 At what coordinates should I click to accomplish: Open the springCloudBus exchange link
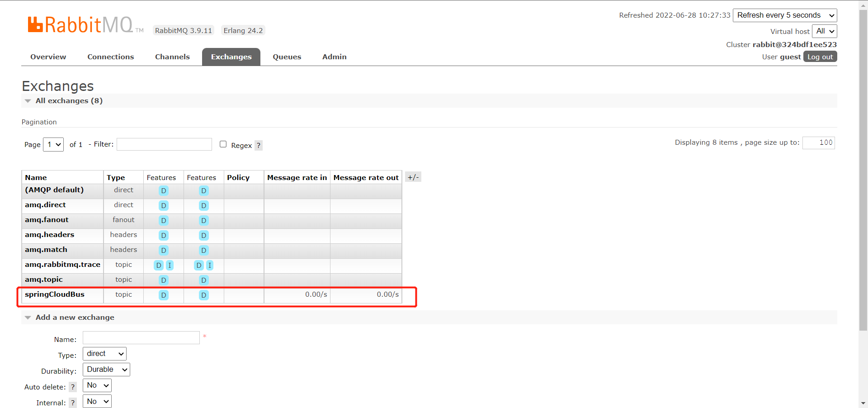pyautogui.click(x=55, y=294)
